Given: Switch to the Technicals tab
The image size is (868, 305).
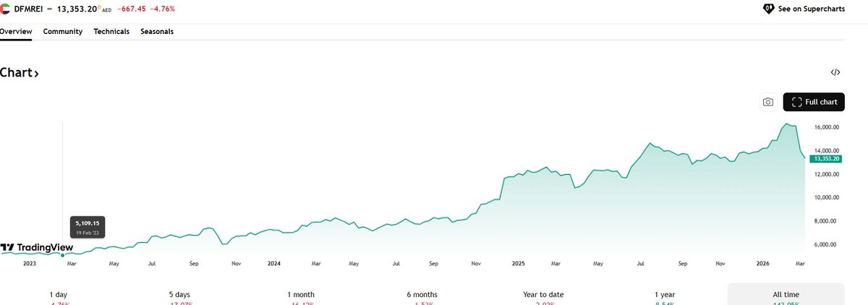Looking at the screenshot, I should pos(111,32).
